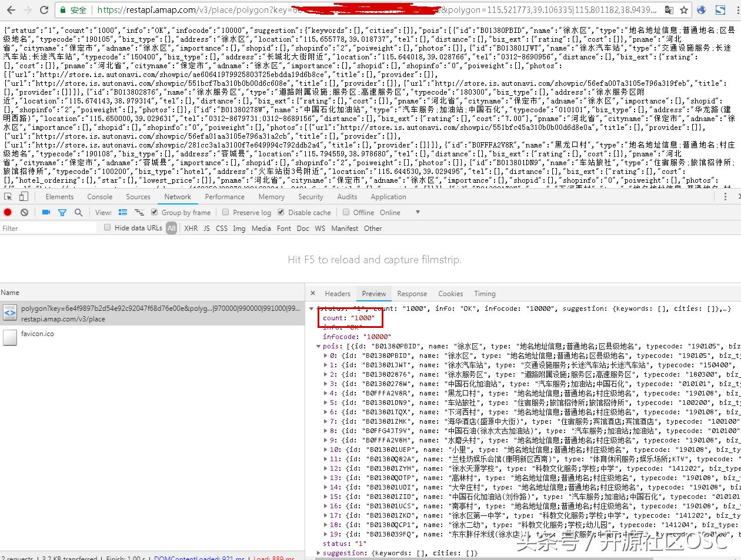Open the Performance tab

225,197
